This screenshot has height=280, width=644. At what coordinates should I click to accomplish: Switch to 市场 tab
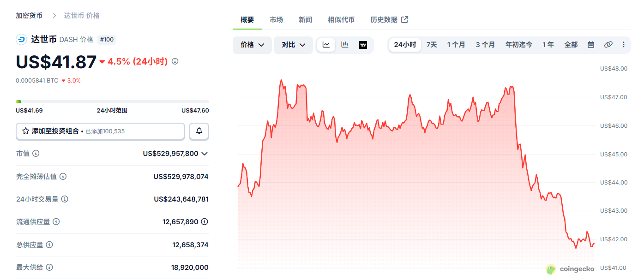click(x=276, y=19)
